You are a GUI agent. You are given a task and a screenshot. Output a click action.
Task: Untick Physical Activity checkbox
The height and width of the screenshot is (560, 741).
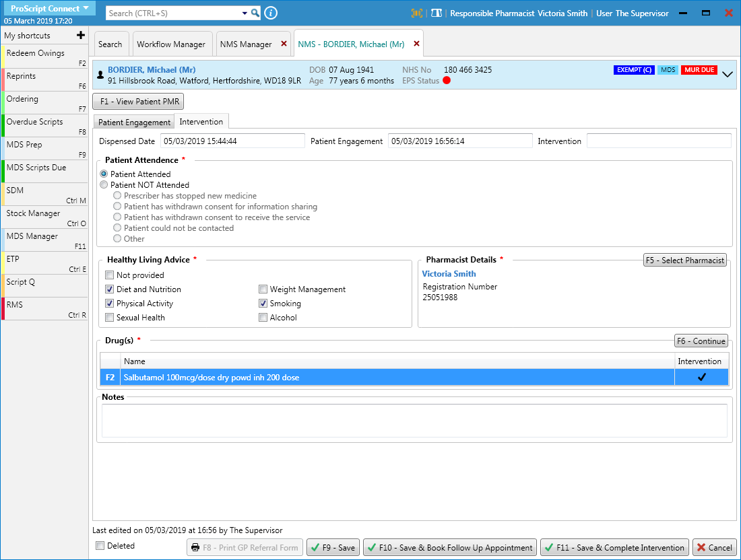110,303
